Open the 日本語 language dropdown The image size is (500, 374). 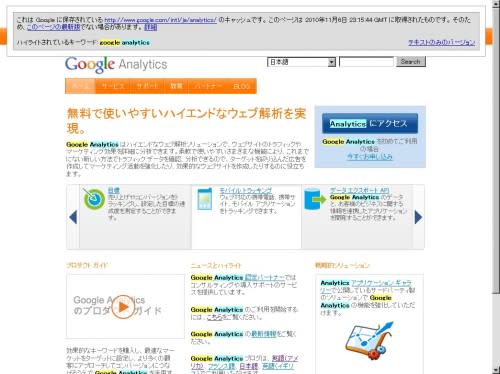click(301, 62)
